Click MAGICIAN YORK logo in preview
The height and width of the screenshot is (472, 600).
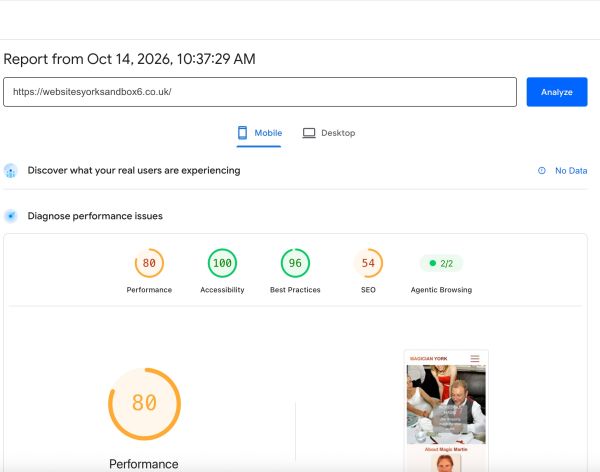[429, 359]
